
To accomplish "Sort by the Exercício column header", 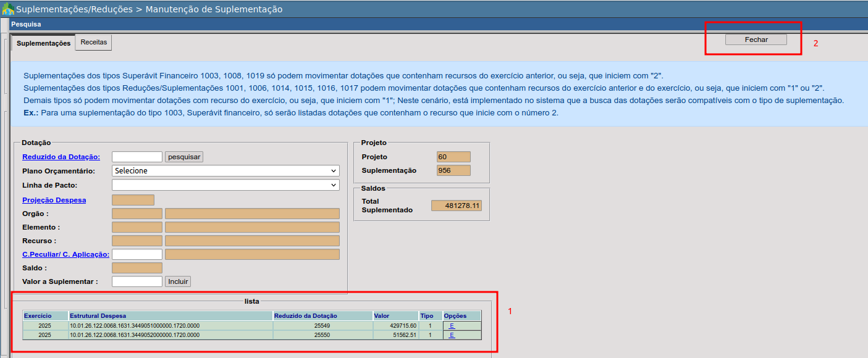I will click(38, 316).
